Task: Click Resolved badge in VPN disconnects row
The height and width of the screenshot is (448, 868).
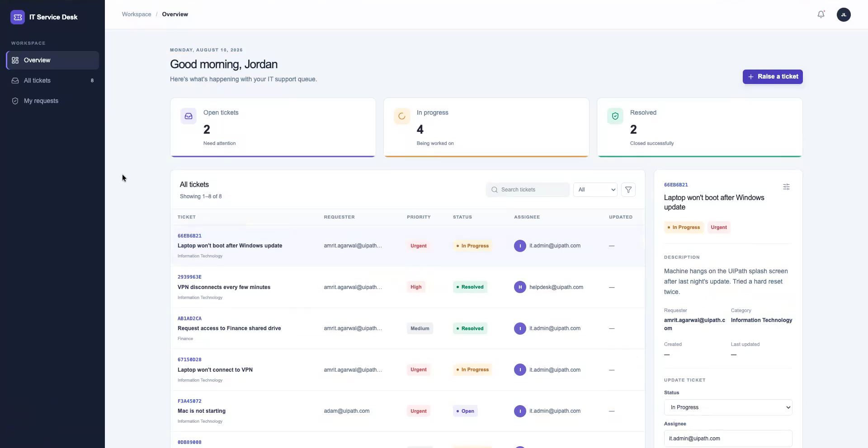Action: (470, 287)
